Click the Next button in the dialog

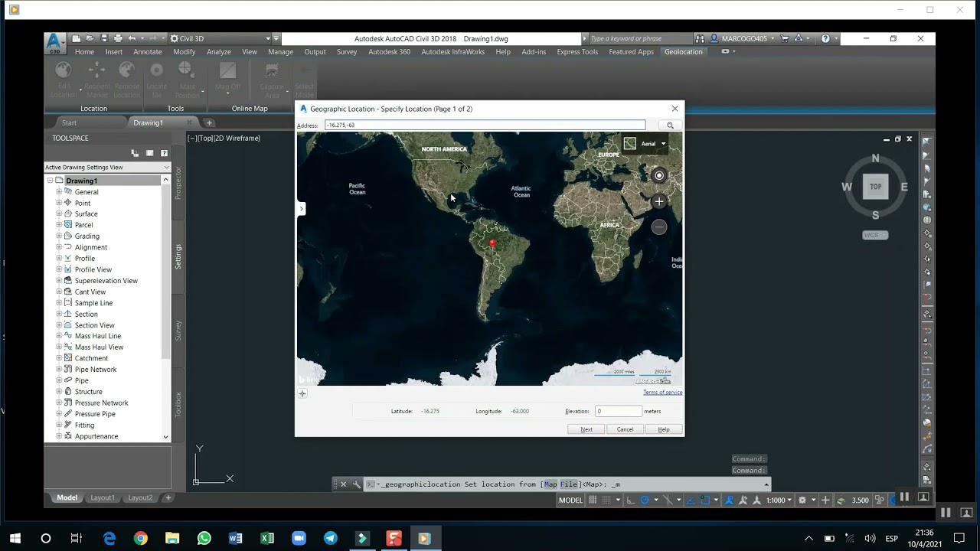tap(586, 429)
